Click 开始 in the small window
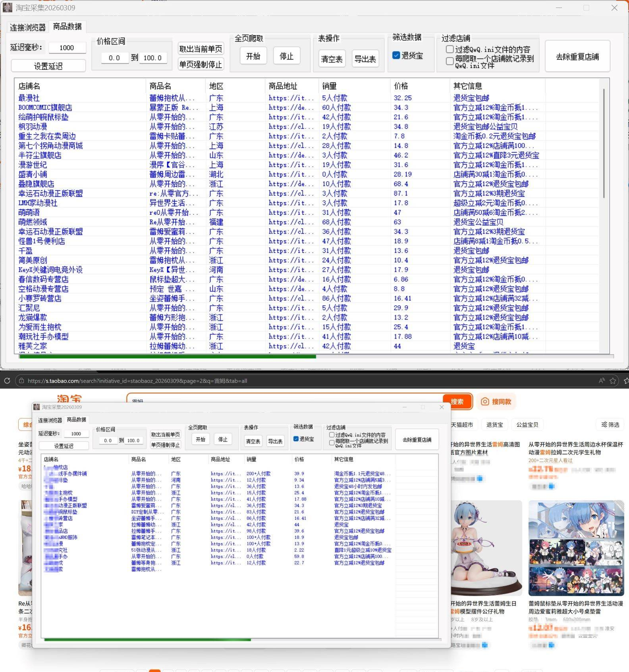The height and width of the screenshot is (672, 629). pos(200,439)
